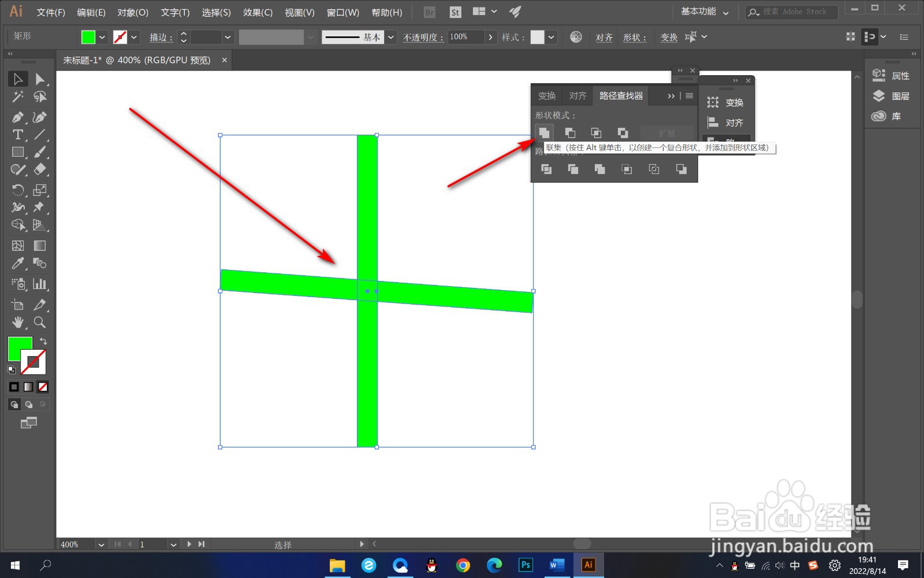Select the Magic Wand tool
Viewport: 924px width, 578px height.
coord(18,97)
